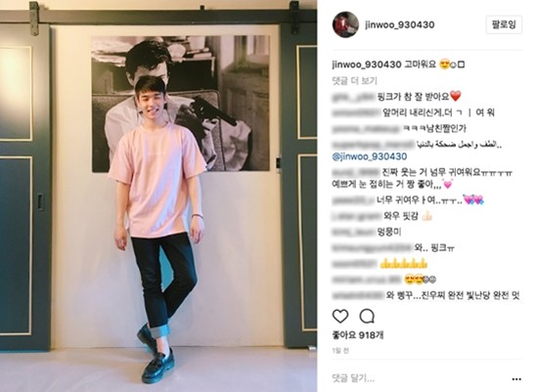538x392 pixels.
Task: Open jinwoo_930430 username in post header
Action: tap(400, 24)
